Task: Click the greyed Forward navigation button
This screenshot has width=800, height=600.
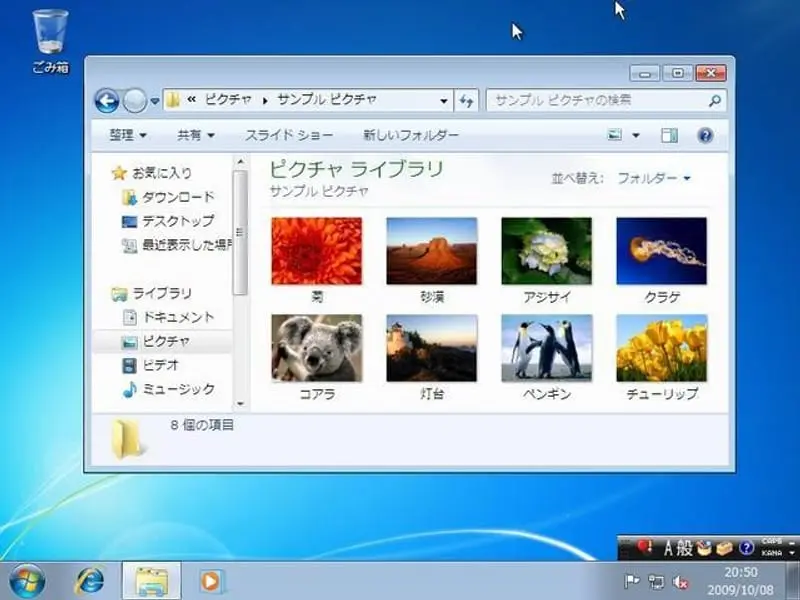Action: (x=135, y=101)
